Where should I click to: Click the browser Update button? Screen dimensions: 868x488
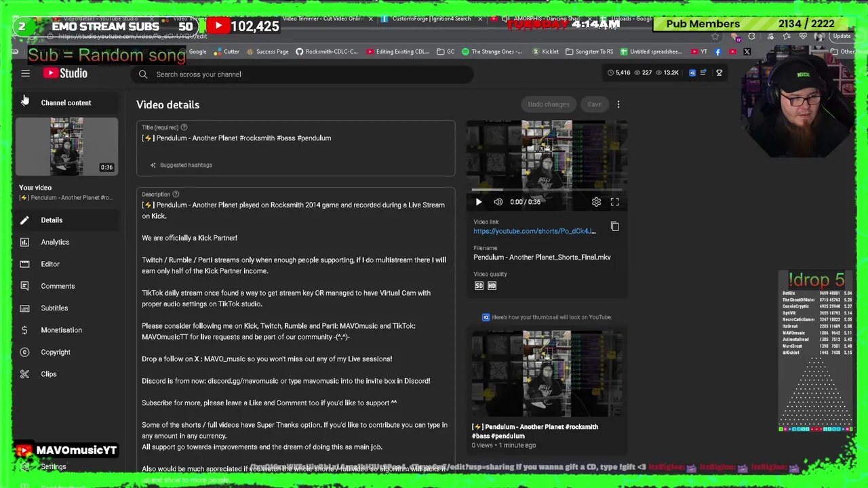click(842, 37)
